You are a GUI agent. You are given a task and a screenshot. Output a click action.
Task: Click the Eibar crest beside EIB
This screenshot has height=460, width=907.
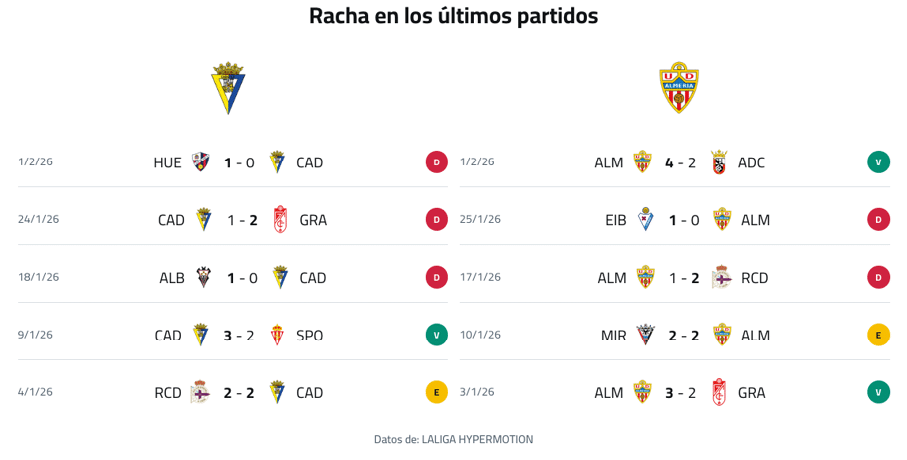tap(645, 220)
